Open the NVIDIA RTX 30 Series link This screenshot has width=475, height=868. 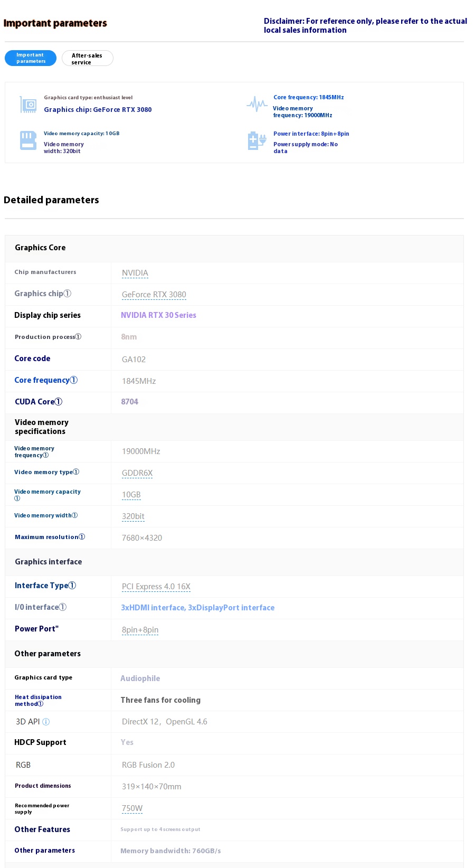tap(158, 315)
